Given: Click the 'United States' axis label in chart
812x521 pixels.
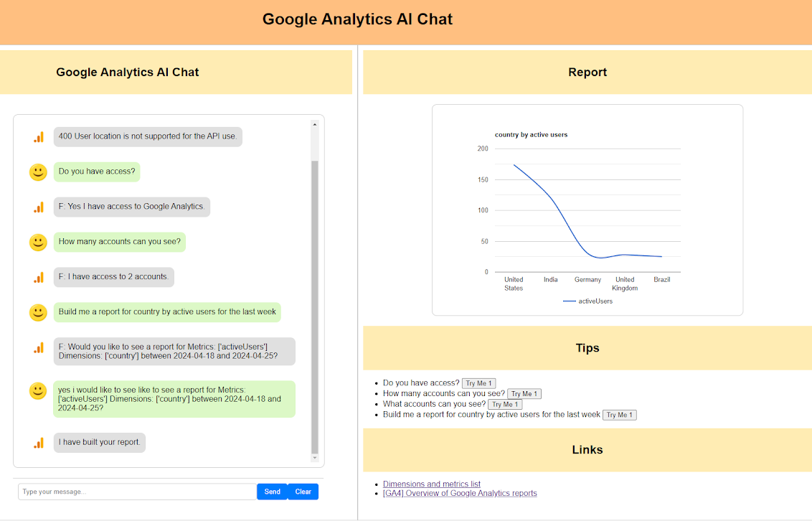Looking at the screenshot, I should click(514, 283).
